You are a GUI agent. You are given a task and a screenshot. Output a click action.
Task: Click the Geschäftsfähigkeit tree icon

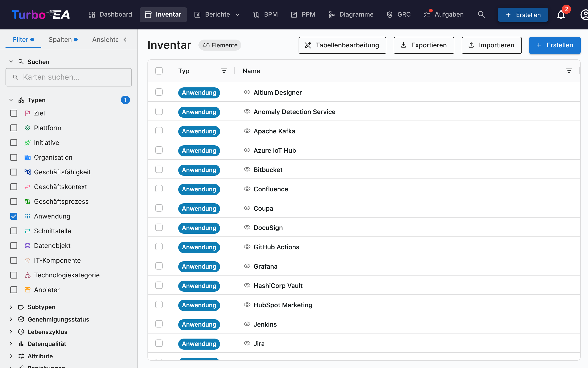tap(28, 172)
